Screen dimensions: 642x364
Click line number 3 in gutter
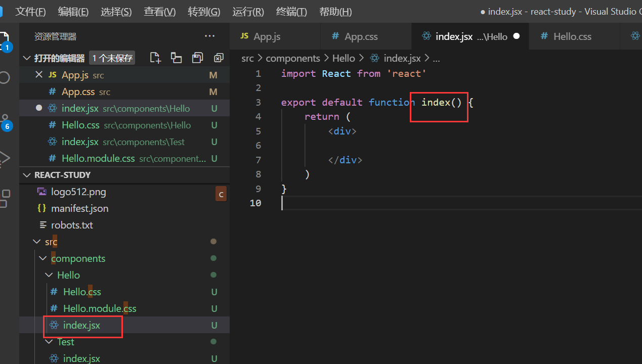258,102
